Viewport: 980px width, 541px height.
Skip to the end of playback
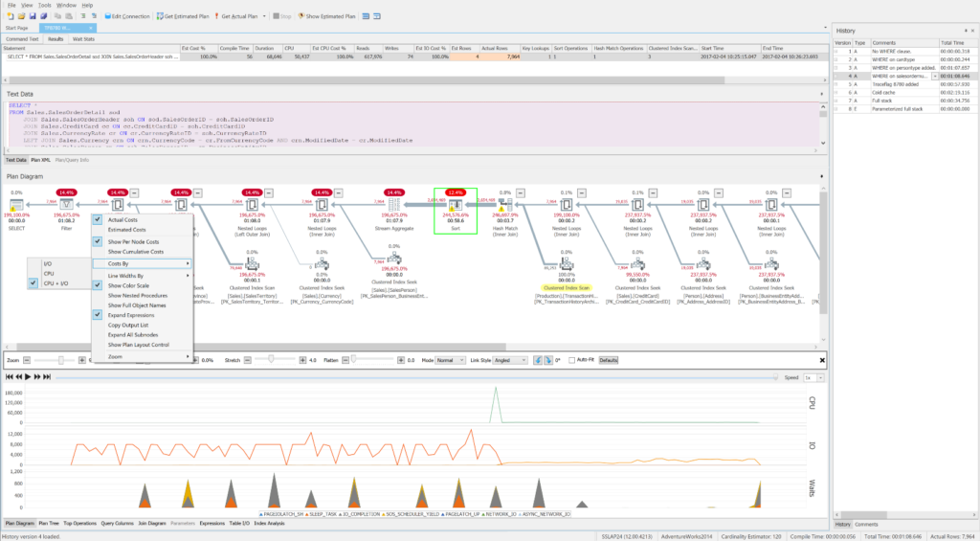pos(47,377)
